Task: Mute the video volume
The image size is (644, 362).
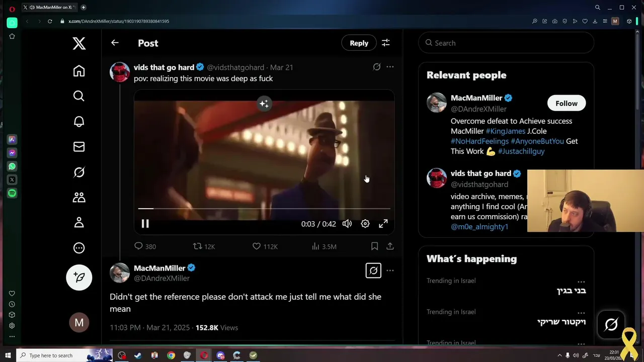Action: (347, 224)
